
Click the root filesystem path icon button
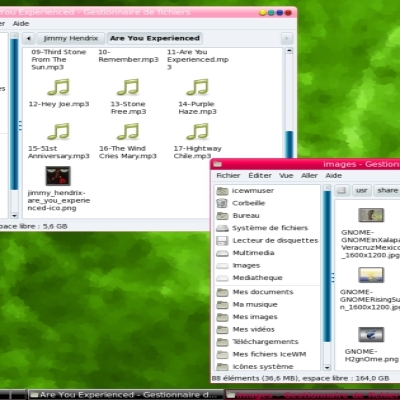(x=341, y=191)
